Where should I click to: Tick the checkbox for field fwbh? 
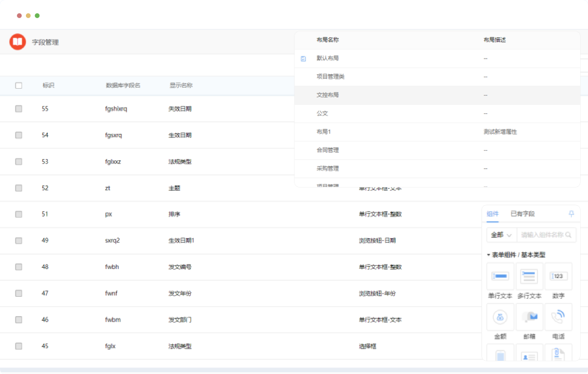point(19,267)
